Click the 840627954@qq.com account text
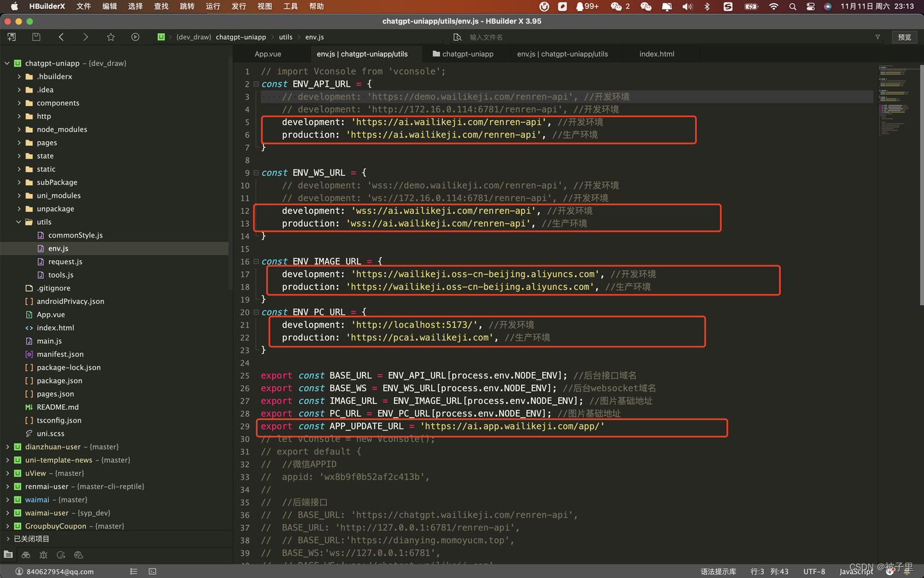Viewport: 924px width, 578px height. pos(60,572)
